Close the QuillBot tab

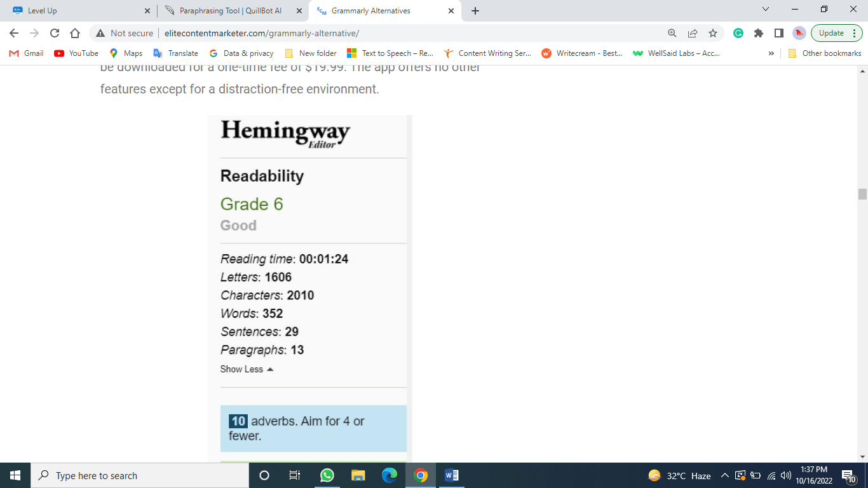(299, 11)
